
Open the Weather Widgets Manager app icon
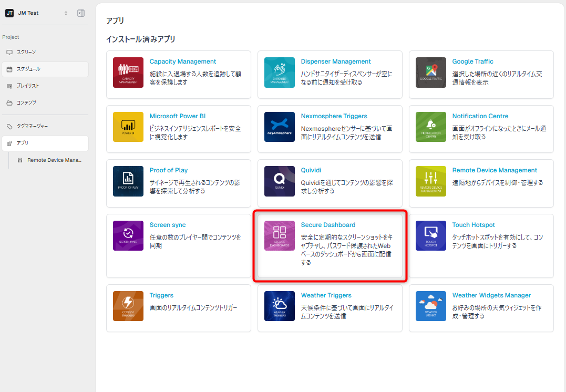(x=430, y=306)
